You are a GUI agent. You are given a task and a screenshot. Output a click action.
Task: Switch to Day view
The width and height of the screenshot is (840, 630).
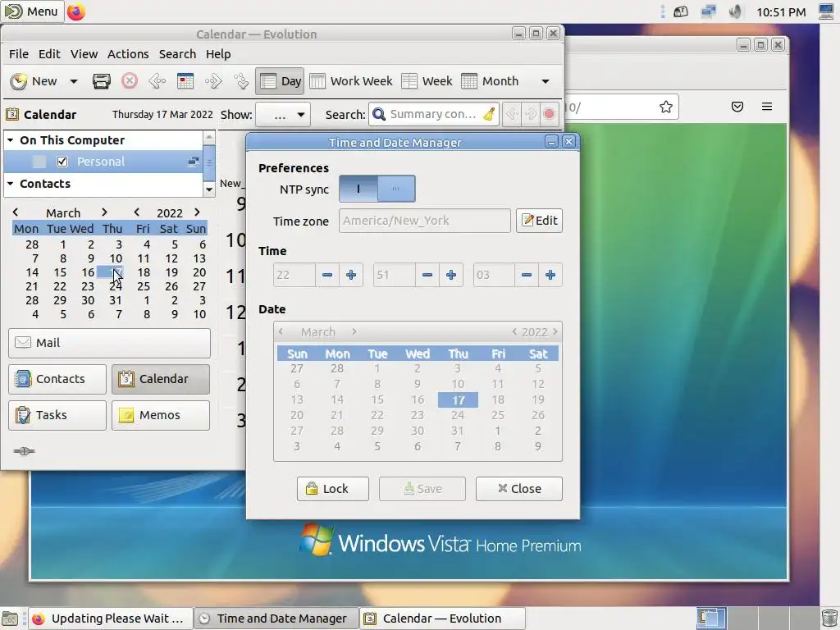coord(280,81)
